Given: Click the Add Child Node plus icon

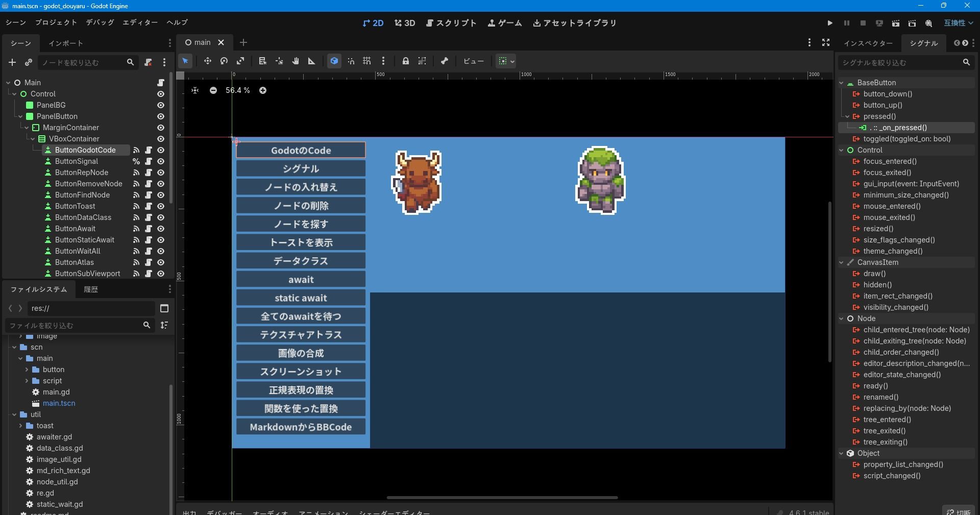Looking at the screenshot, I should pyautogui.click(x=12, y=62).
